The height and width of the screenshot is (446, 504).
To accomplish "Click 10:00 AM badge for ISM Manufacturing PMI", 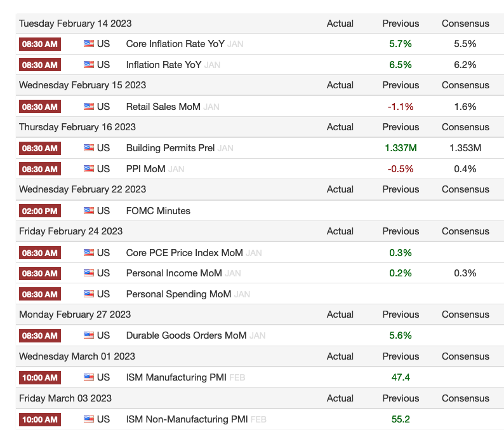I will coord(40,377).
